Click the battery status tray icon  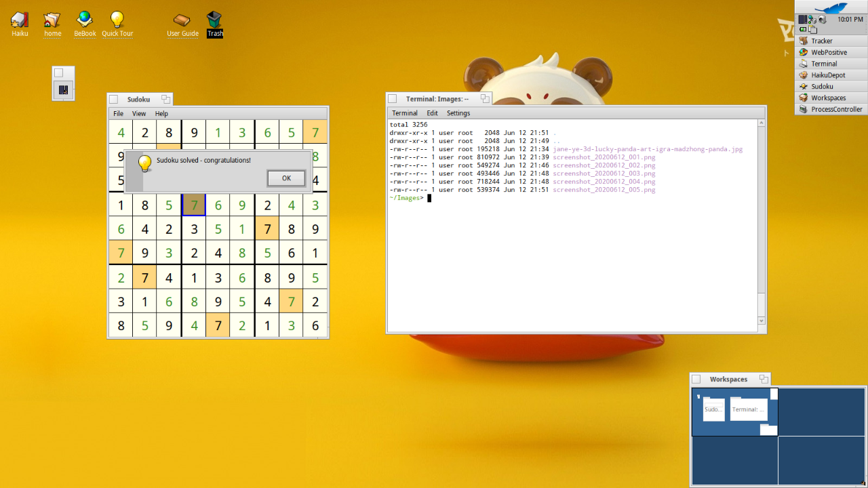804,29
